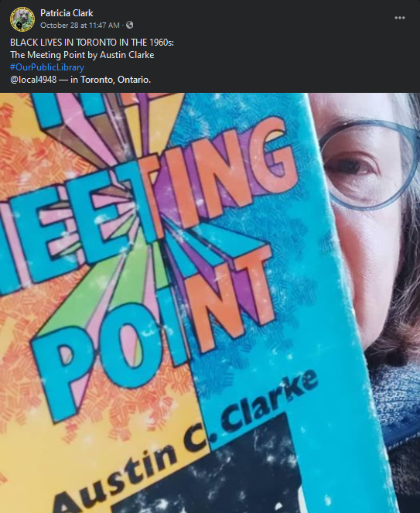
Task: Click the @local4948 mention text
Action: pyautogui.click(x=33, y=80)
